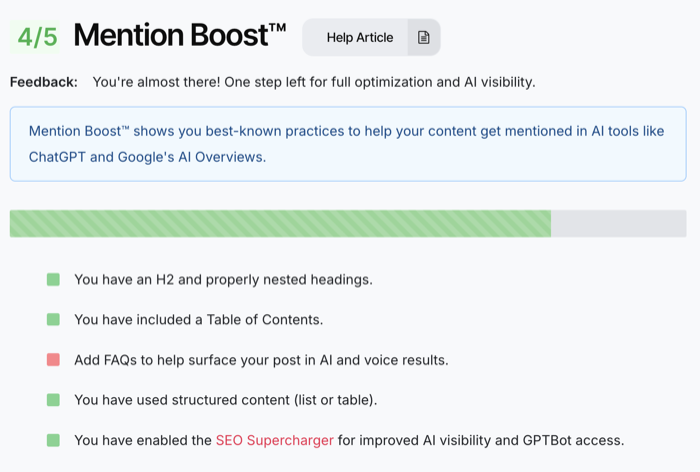
Task: Click green status square for structured content
Action: tap(53, 400)
